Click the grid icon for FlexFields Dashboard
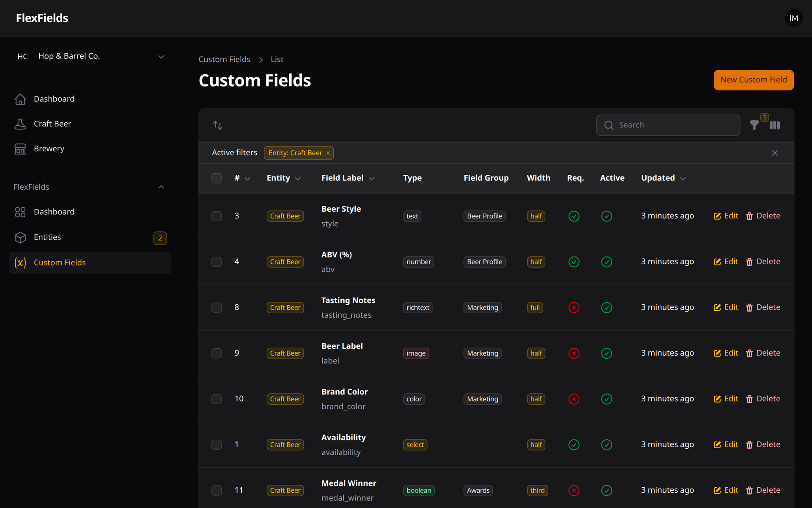 (20, 212)
